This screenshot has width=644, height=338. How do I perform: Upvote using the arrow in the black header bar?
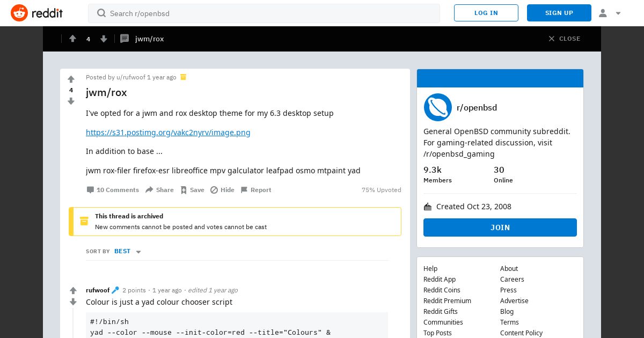click(72, 39)
